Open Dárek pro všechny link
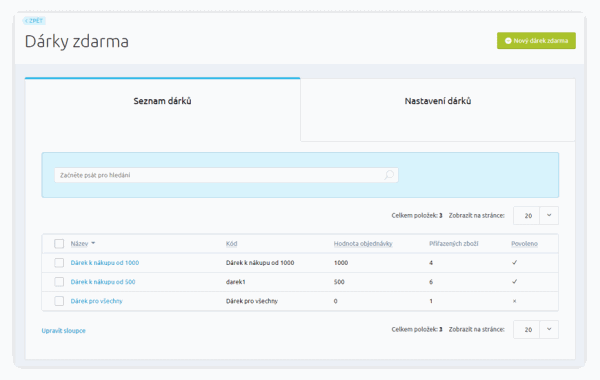 (x=96, y=301)
